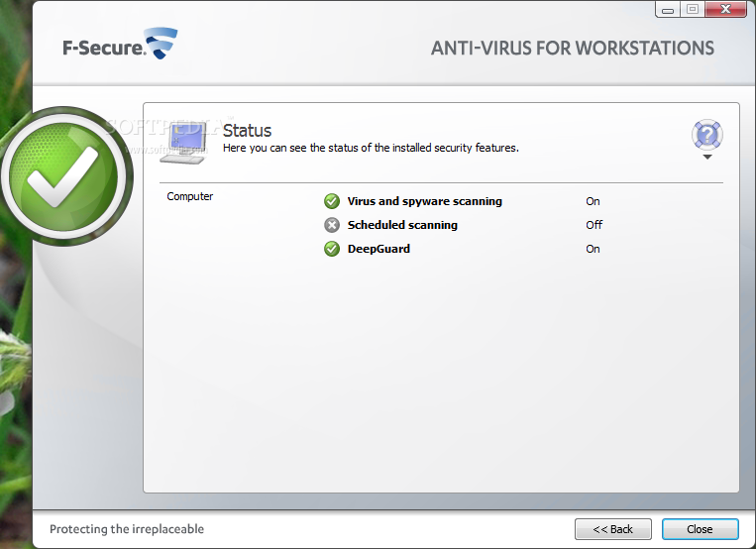This screenshot has height=549, width=756.
Task: Open the help lifebuoy icon
Action: pos(706,135)
